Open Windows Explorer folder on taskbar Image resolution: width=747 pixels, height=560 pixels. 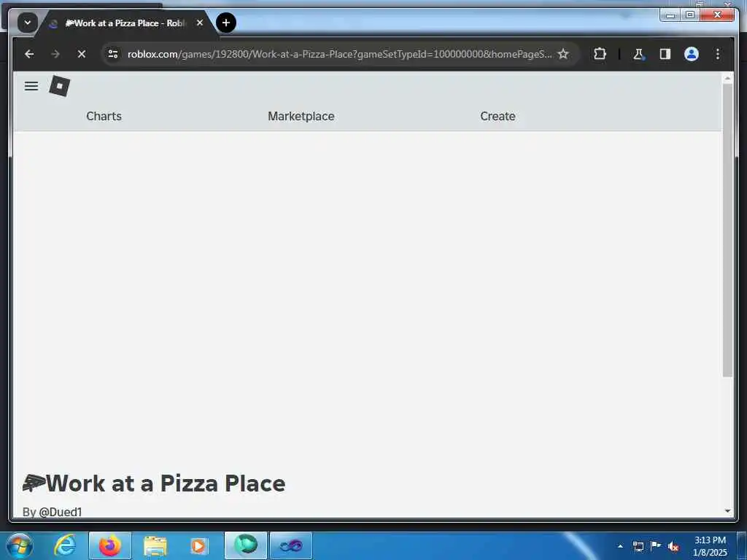click(155, 546)
